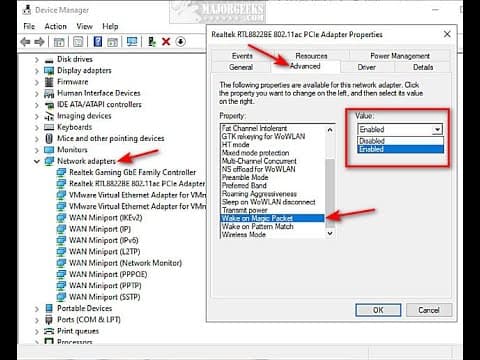Image resolution: width=480 pixels, height=360 pixels.
Task: Click Cancel in the adapter properties dialog
Action: 429,310
